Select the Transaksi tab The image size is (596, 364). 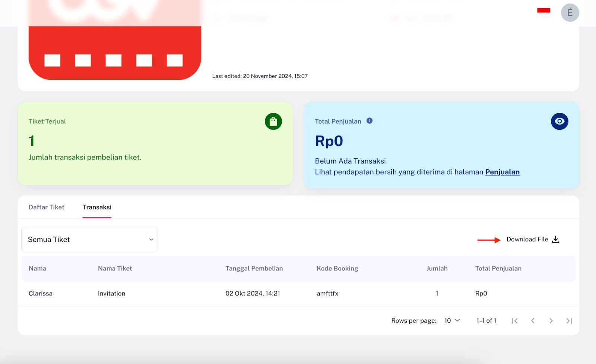point(97,207)
